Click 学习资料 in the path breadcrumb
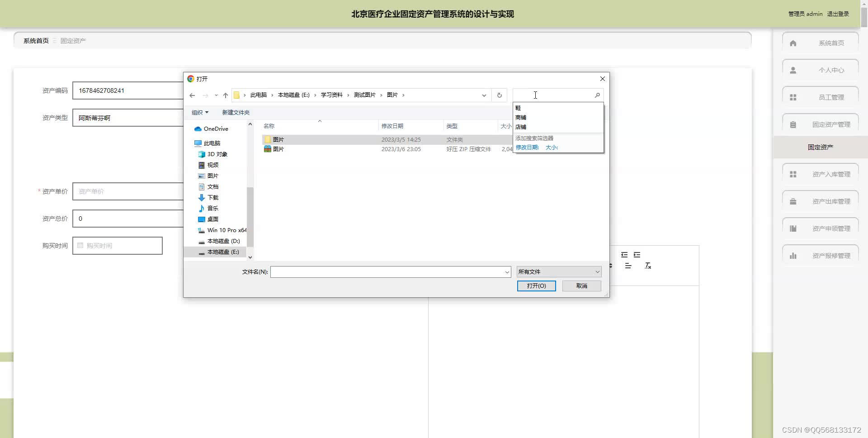 331,95
